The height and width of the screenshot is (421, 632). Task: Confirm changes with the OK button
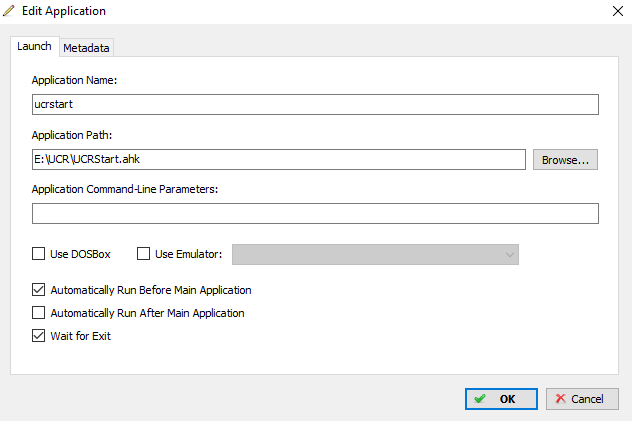(x=501, y=399)
